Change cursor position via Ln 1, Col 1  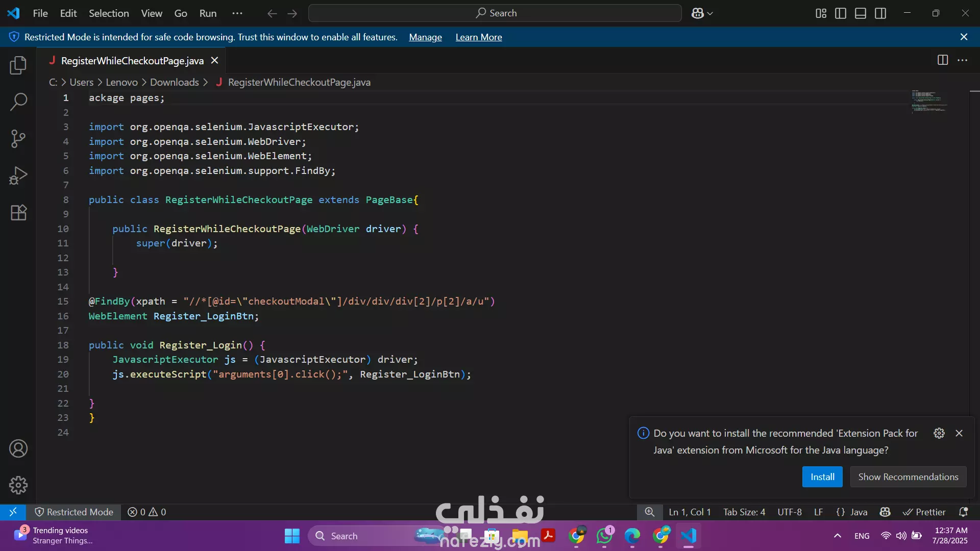(690, 512)
